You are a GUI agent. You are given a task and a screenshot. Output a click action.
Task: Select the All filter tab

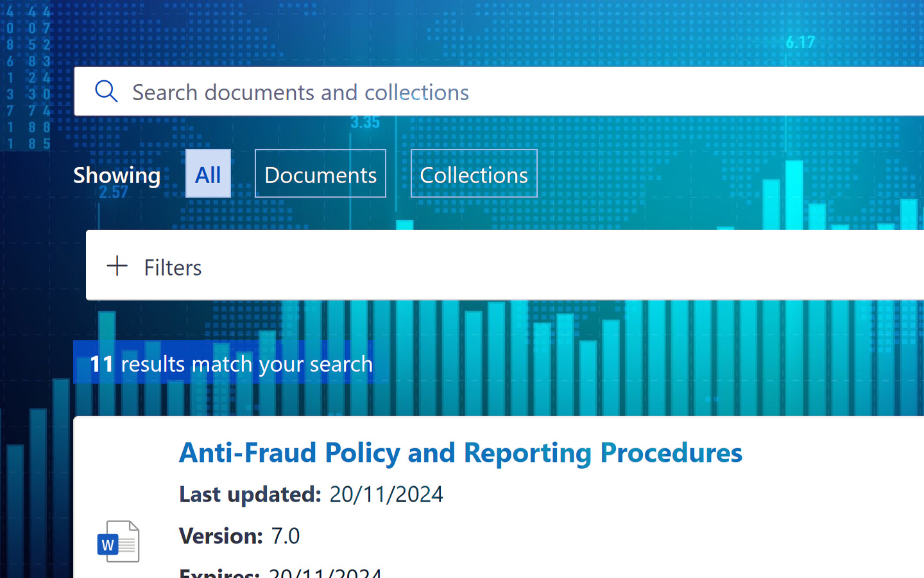point(208,174)
